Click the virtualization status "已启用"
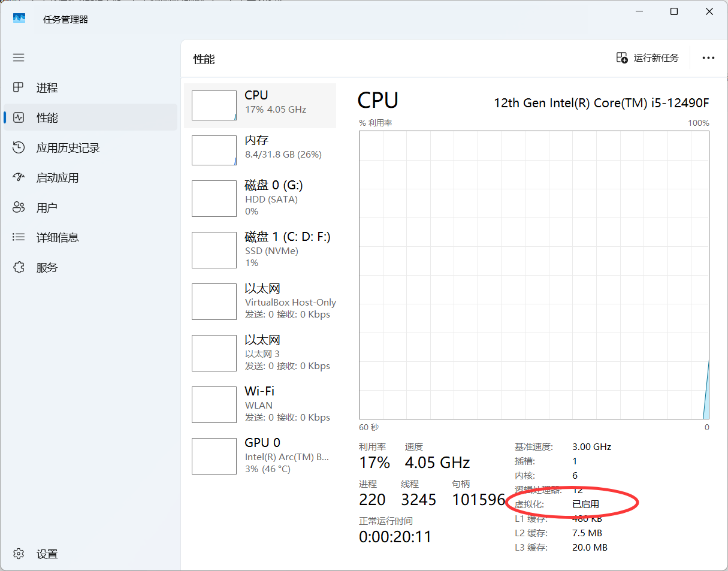 [x=586, y=504]
